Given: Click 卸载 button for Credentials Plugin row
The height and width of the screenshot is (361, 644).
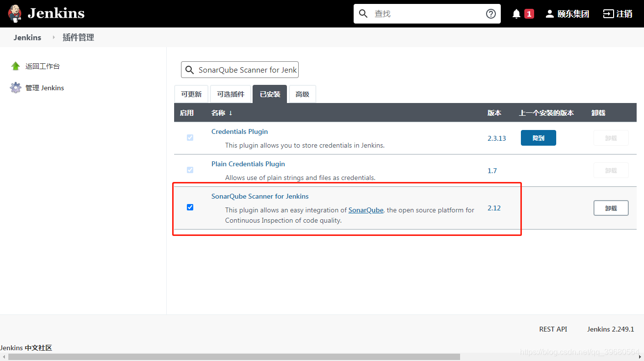Looking at the screenshot, I should click(611, 138).
